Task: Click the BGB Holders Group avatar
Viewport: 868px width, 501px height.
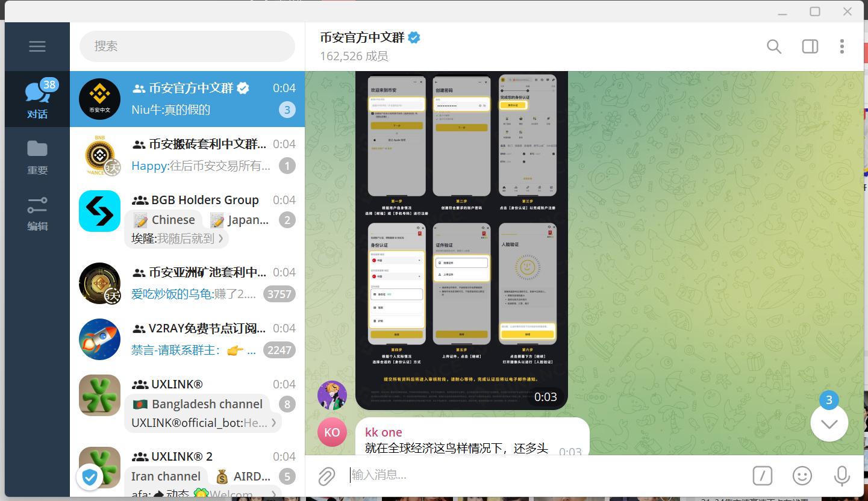Action: [x=100, y=211]
